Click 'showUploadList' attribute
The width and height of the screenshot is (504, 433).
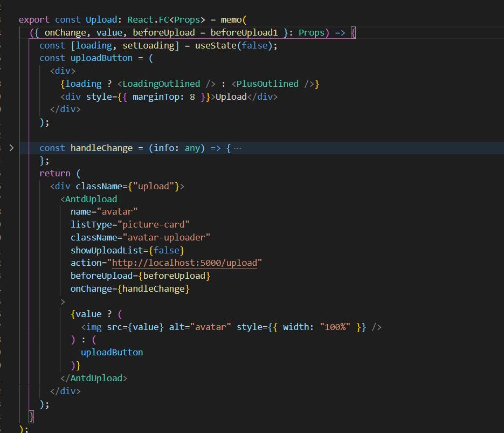click(x=106, y=250)
